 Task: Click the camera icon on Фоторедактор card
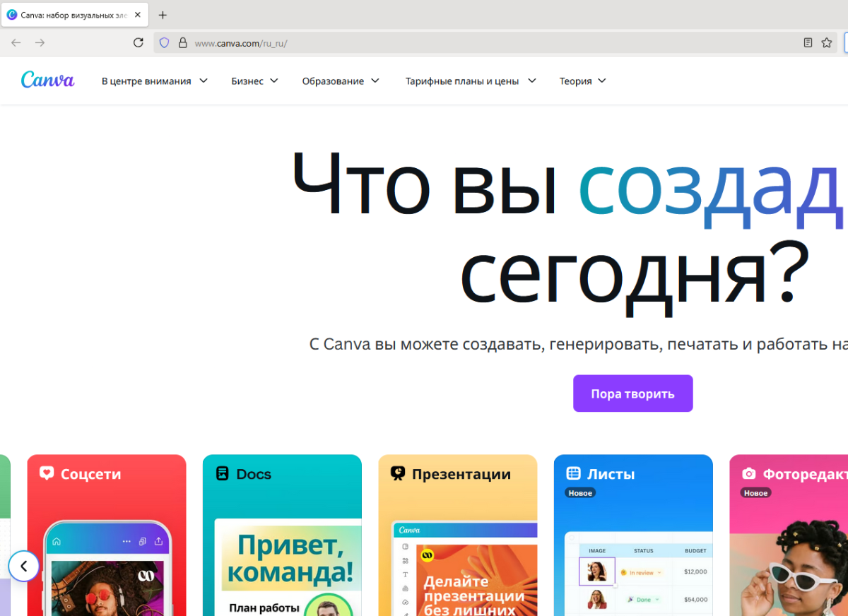[x=748, y=474]
